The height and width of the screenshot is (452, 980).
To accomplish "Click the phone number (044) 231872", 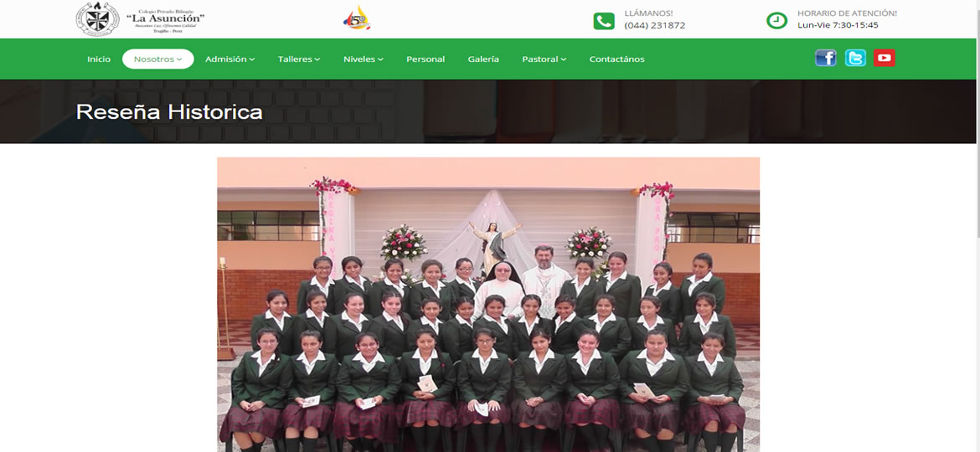I will [x=654, y=25].
